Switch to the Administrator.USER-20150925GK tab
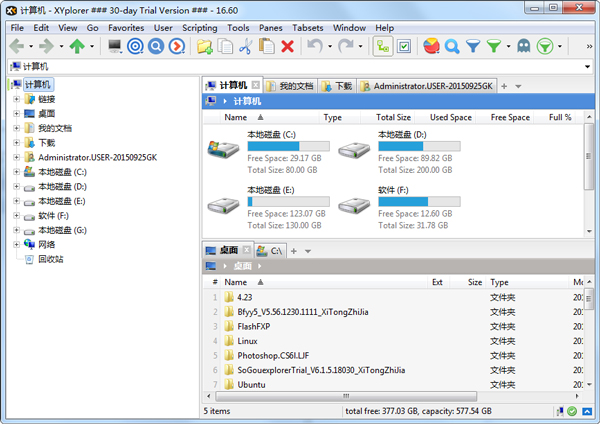The width and height of the screenshot is (600, 424). [427, 86]
